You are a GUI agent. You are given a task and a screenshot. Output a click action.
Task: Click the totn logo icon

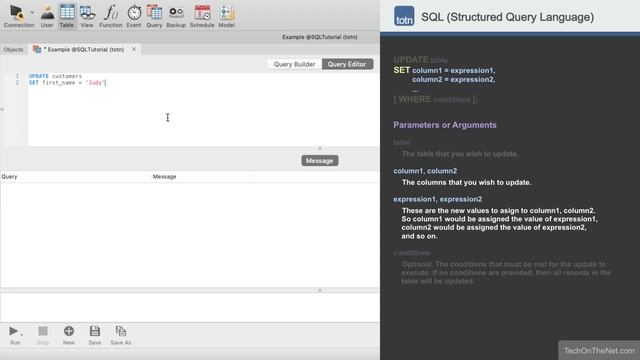[404, 16]
